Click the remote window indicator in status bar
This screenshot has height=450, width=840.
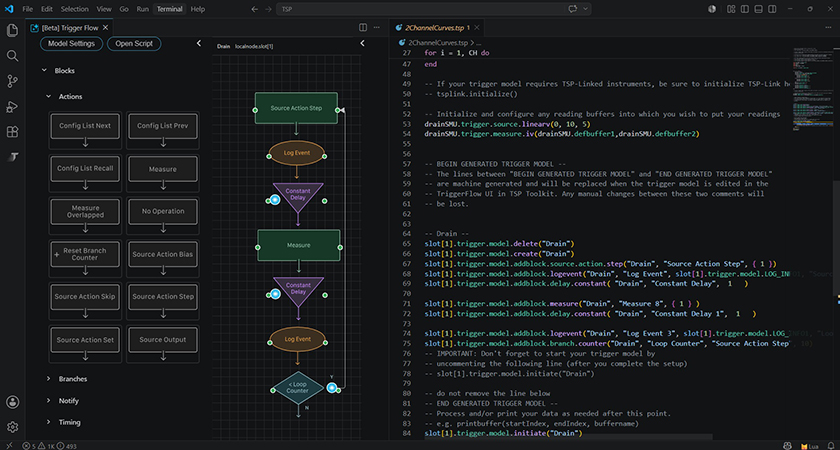coord(9,446)
